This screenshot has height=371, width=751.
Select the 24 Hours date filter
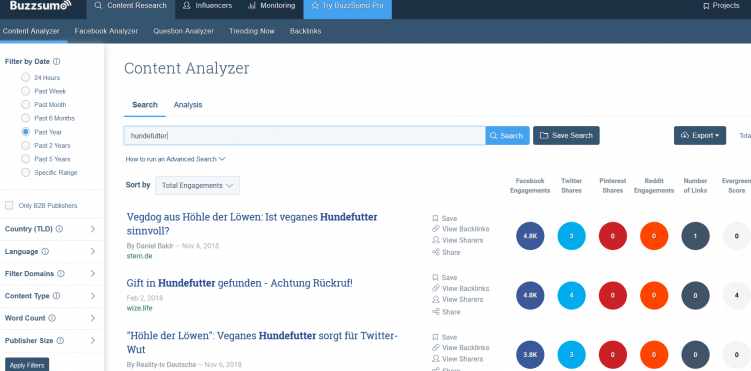tap(25, 78)
